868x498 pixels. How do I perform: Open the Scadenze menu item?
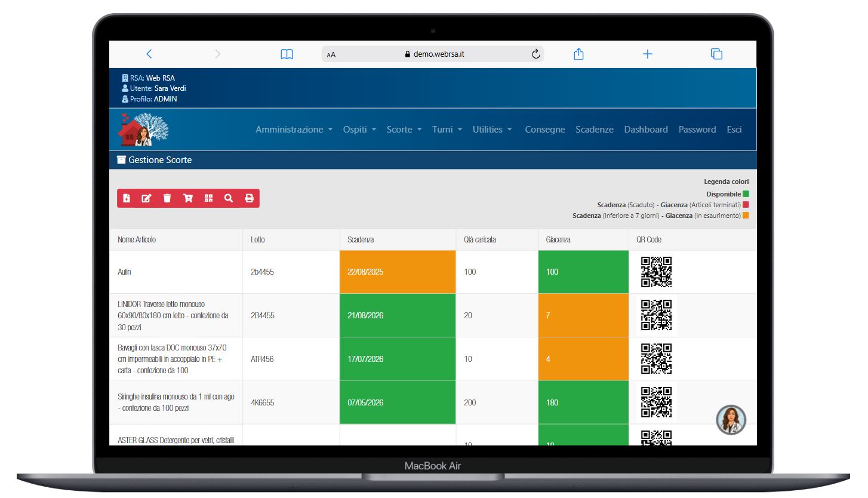click(594, 130)
